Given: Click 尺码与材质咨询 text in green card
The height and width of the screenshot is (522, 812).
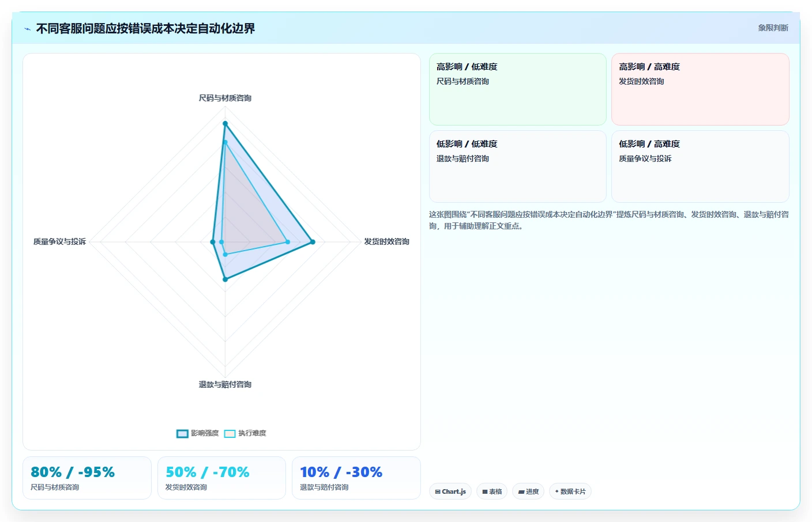Looking at the screenshot, I should pos(463,81).
